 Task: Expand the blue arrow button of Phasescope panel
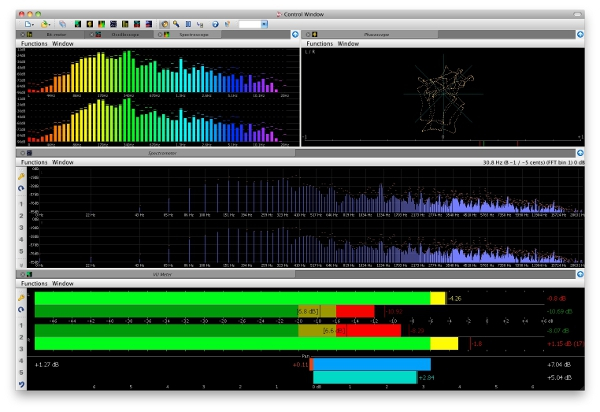pos(581,34)
